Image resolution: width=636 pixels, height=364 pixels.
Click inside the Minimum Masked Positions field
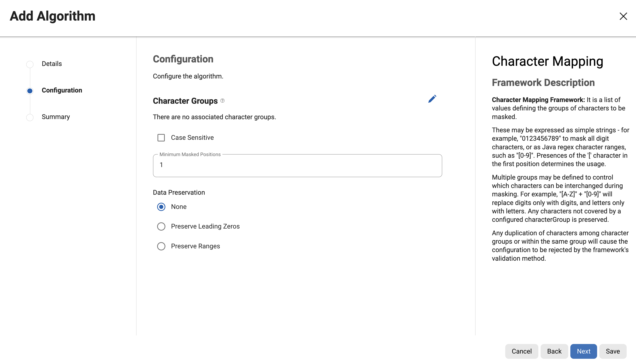(297, 165)
